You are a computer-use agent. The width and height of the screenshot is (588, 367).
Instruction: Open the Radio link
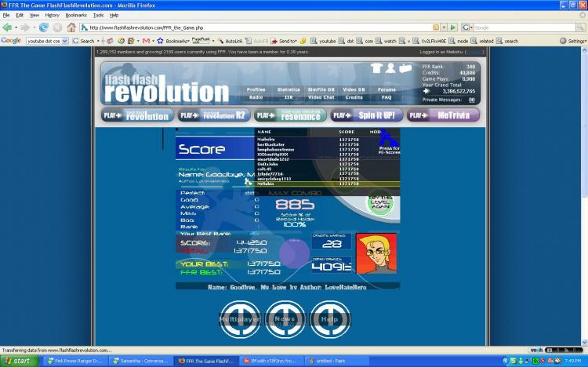(x=256, y=97)
